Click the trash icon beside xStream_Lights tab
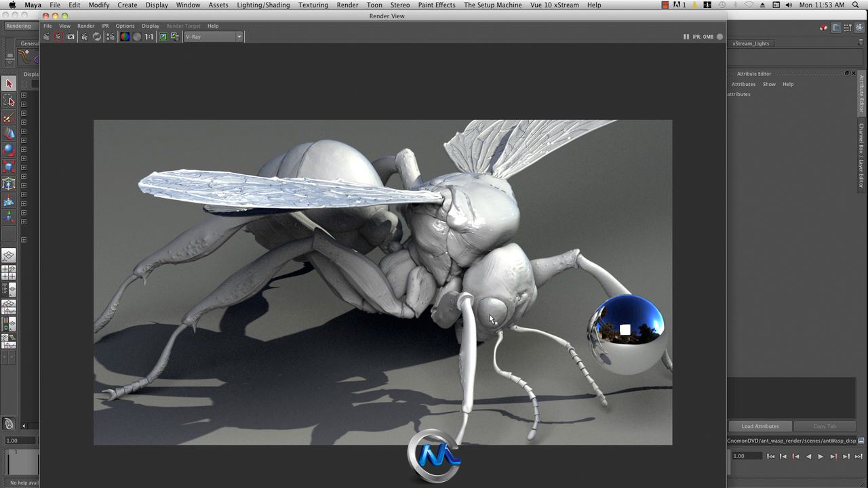This screenshot has width=868, height=488. coord(861,42)
